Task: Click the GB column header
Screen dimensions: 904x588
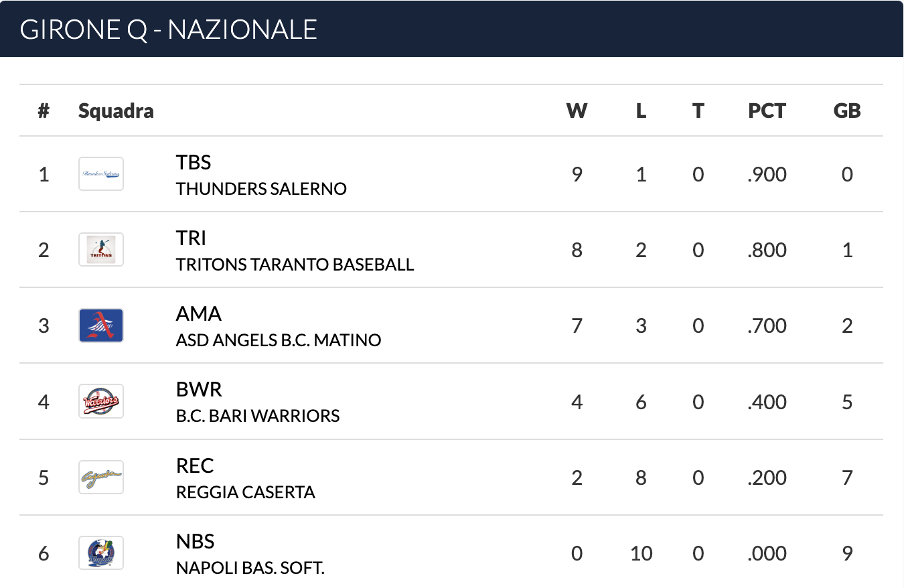Action: [847, 111]
